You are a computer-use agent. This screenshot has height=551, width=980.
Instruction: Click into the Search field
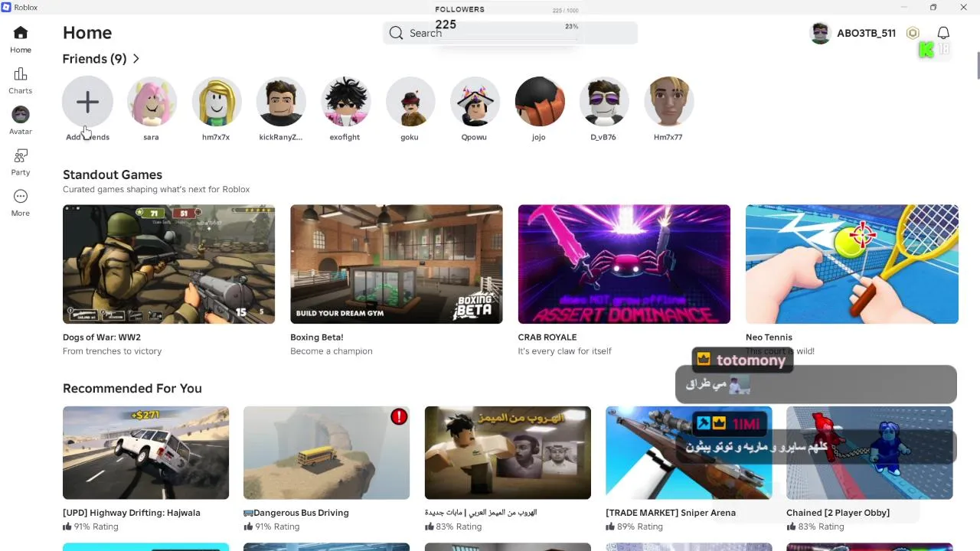pos(510,33)
